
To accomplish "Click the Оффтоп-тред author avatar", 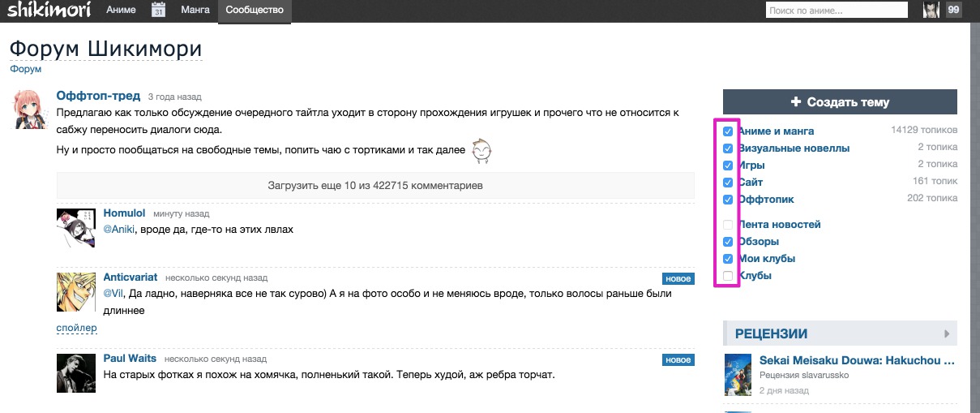I will 30,110.
